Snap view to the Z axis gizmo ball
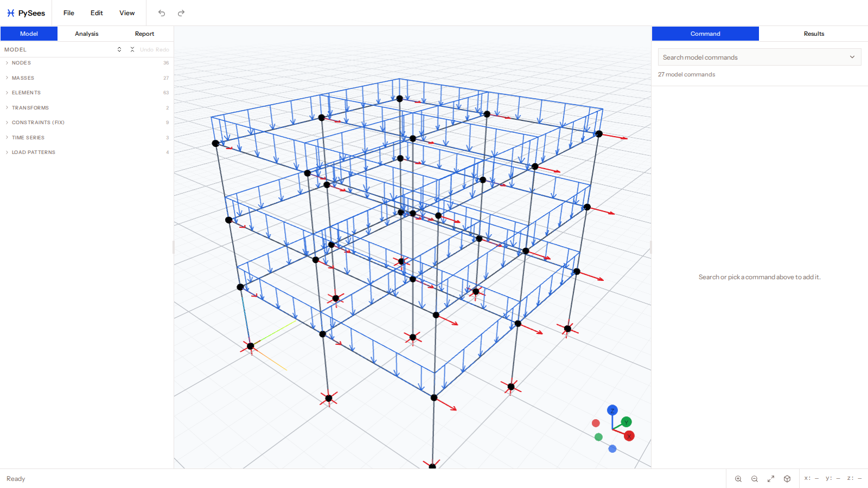The image size is (868, 488). 612,410
